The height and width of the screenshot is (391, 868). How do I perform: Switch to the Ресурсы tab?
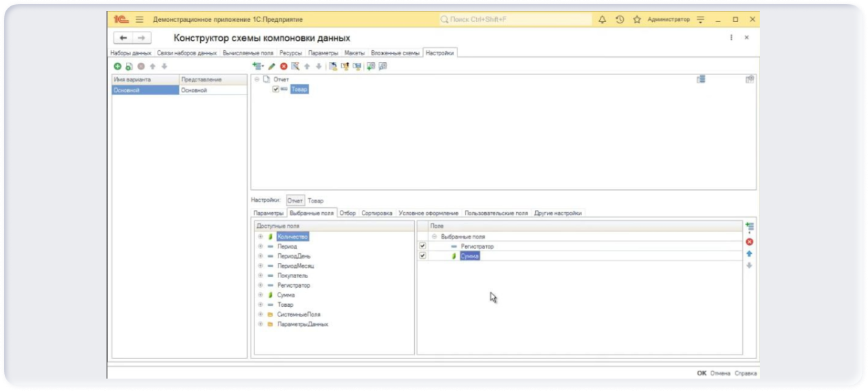coord(290,53)
